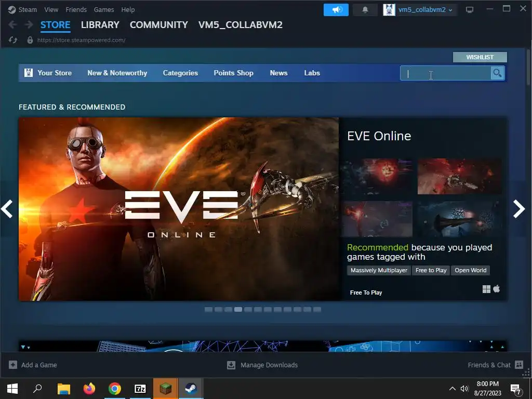Image resolution: width=532 pixels, height=399 pixels.
Task: Click the volume speaker tray icon
Action: click(464, 389)
